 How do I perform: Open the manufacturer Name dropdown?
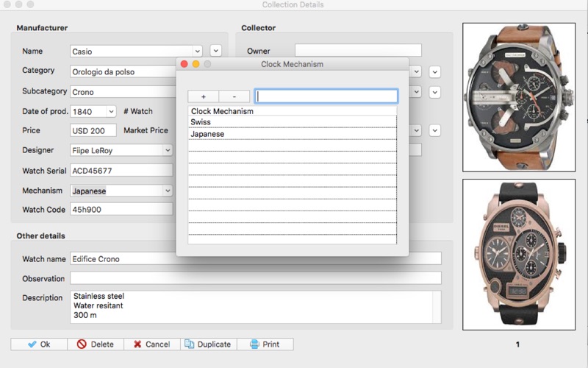[197, 51]
